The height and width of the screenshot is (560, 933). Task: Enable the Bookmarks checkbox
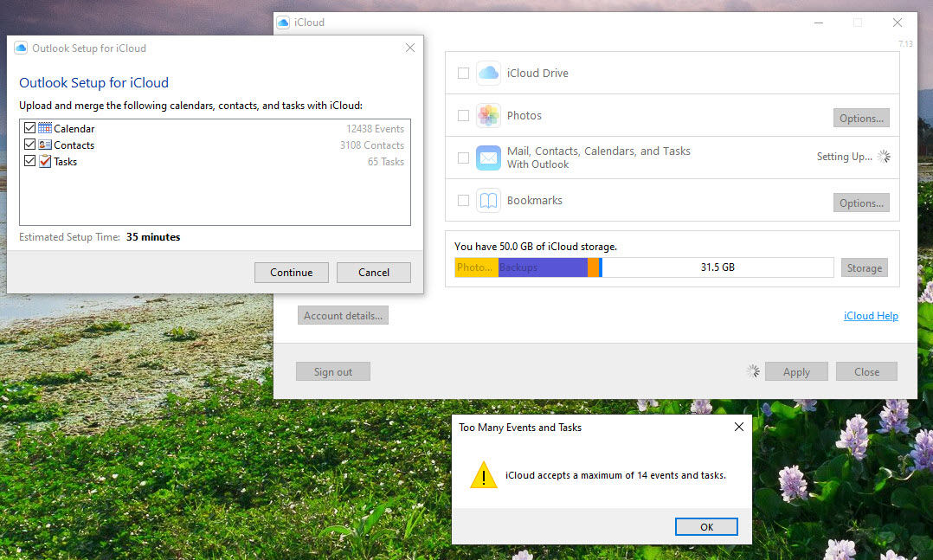[464, 201]
